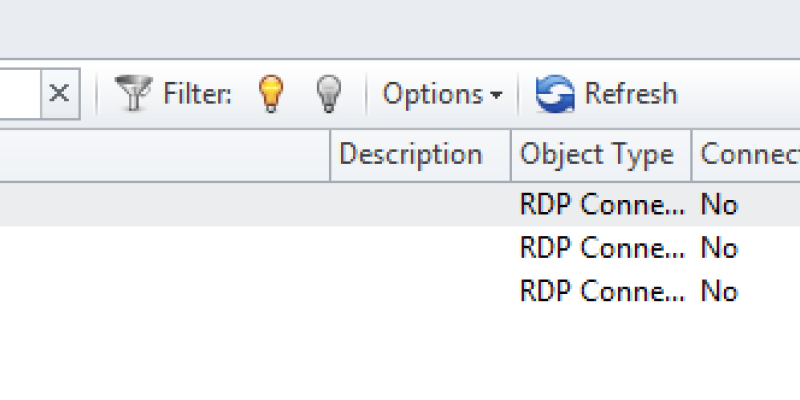Select the first RDP Conne... row
Screen dimensions: 800x400
tap(400, 204)
